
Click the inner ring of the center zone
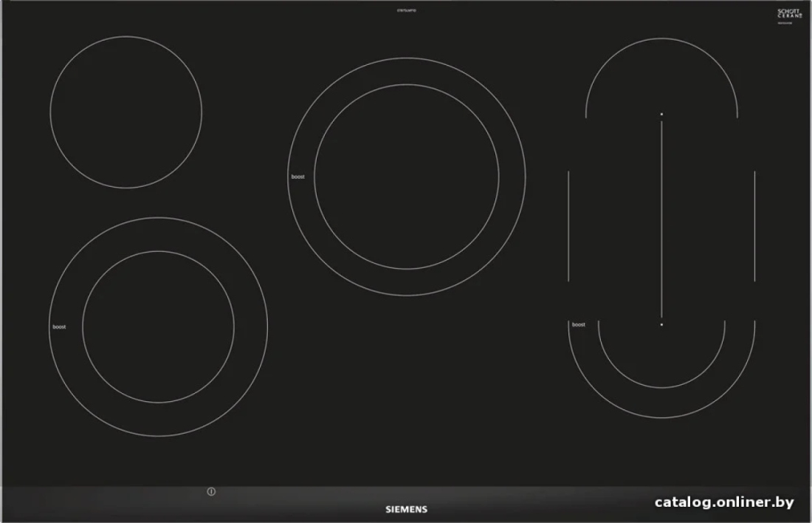pos(407,177)
